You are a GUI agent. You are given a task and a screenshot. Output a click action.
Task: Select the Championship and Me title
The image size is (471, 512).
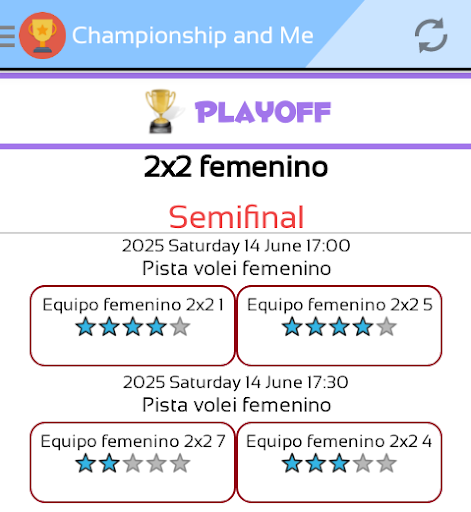[193, 36]
